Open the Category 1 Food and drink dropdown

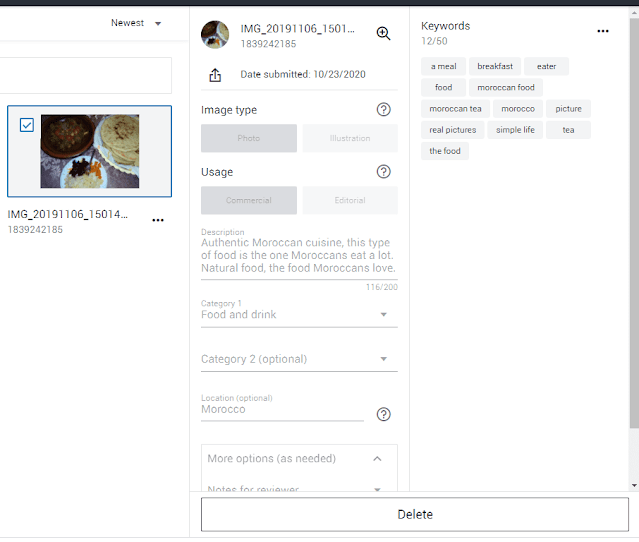coord(299,315)
